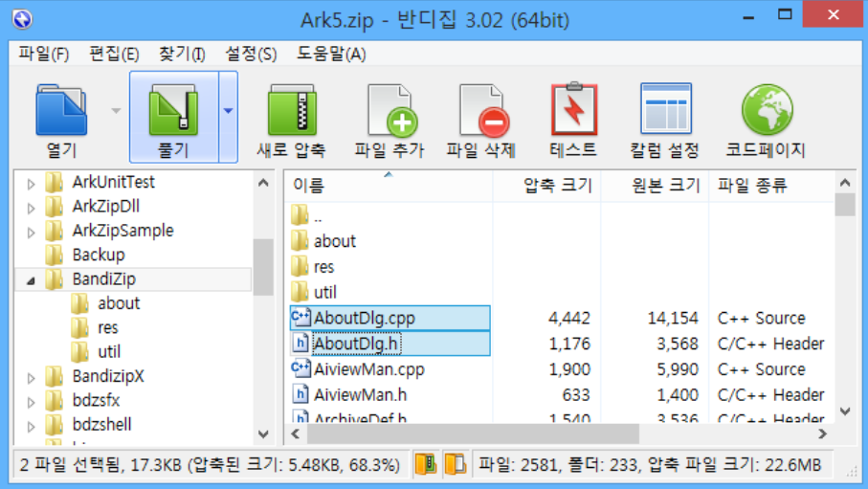The width and height of the screenshot is (868, 489).
Task: Click the 14,154 original size value
Action: tap(673, 318)
